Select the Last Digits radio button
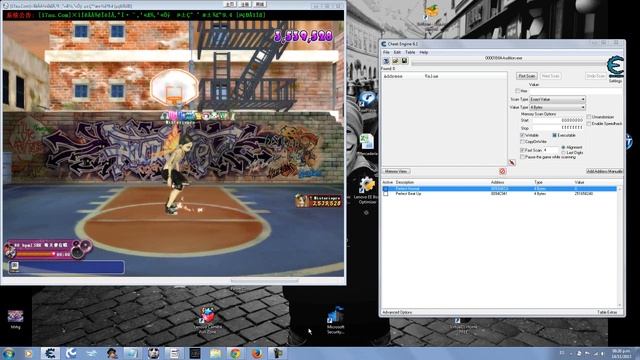This screenshot has height=360, width=640. [x=563, y=153]
